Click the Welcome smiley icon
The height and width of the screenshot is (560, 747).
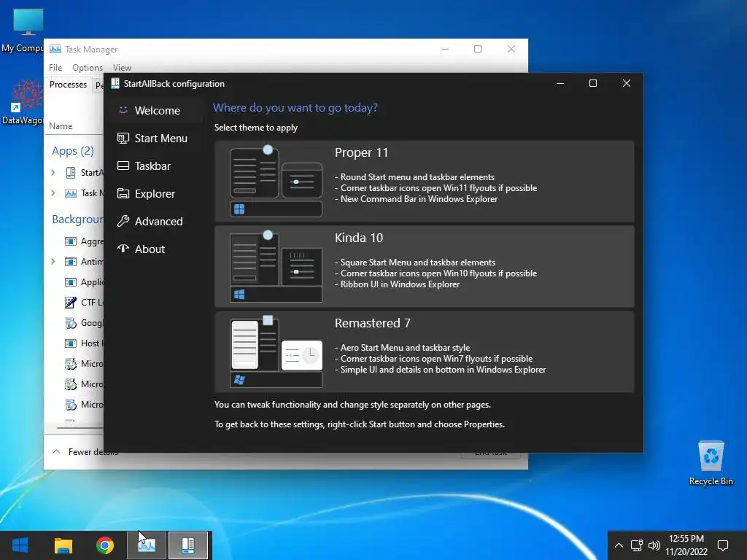pos(123,110)
